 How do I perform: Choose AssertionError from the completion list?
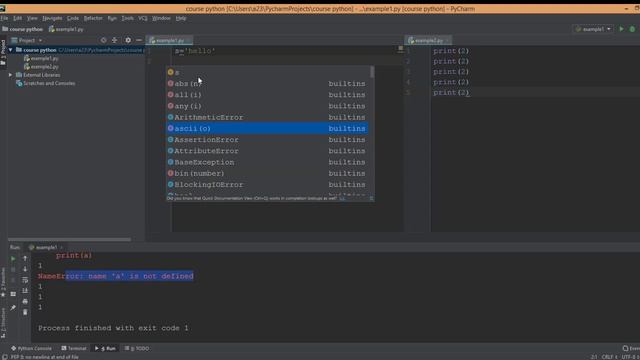tap(267, 140)
